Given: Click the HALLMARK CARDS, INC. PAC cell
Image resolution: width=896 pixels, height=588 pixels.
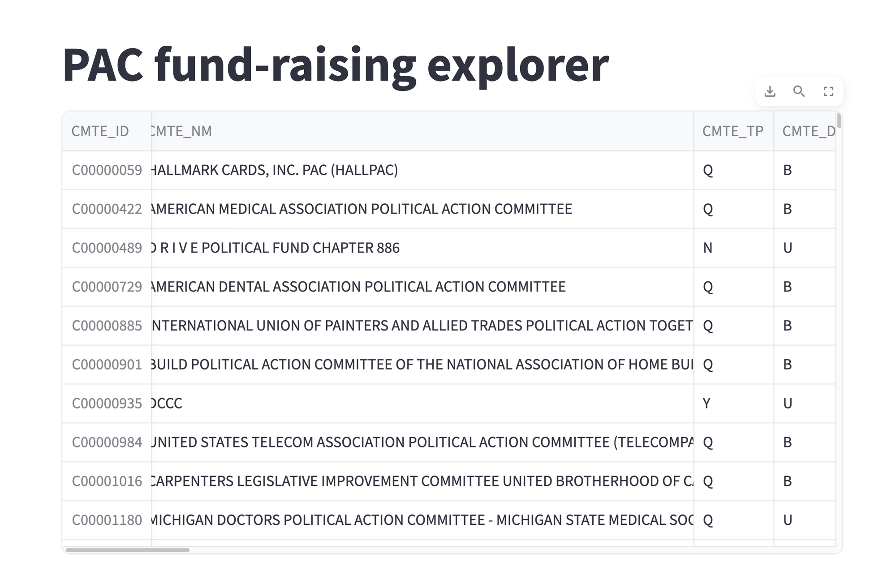Looking at the screenshot, I should pos(274,170).
